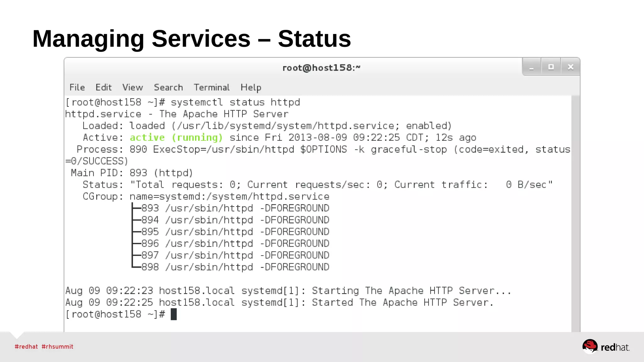Click the 'Main PID: 893 (httpd)' line
The width and height of the screenshot is (644, 362).
coord(132,173)
